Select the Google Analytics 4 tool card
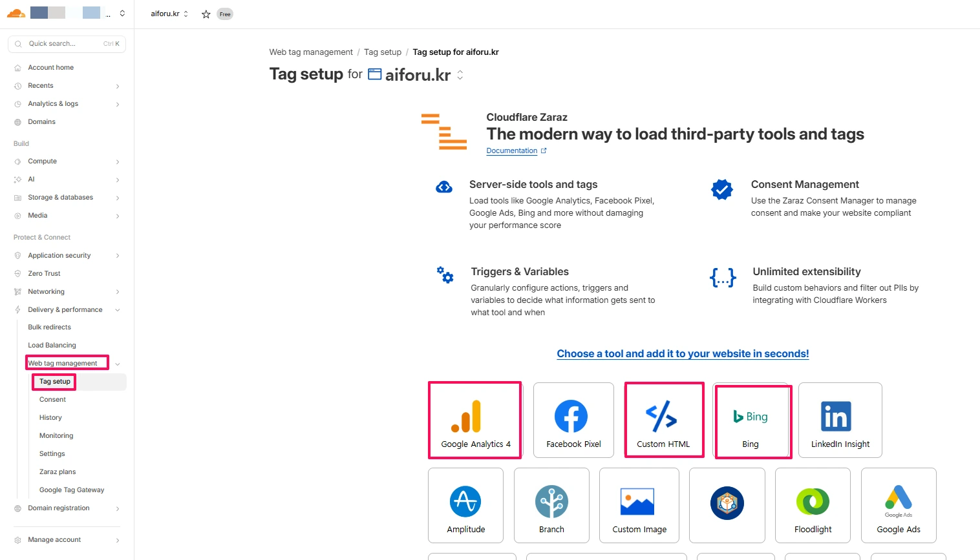This screenshot has width=980, height=560. pos(475,420)
